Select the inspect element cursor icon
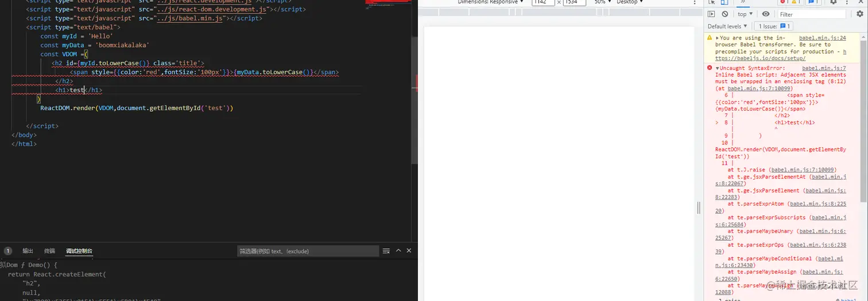The height and width of the screenshot is (301, 868). pos(711,2)
